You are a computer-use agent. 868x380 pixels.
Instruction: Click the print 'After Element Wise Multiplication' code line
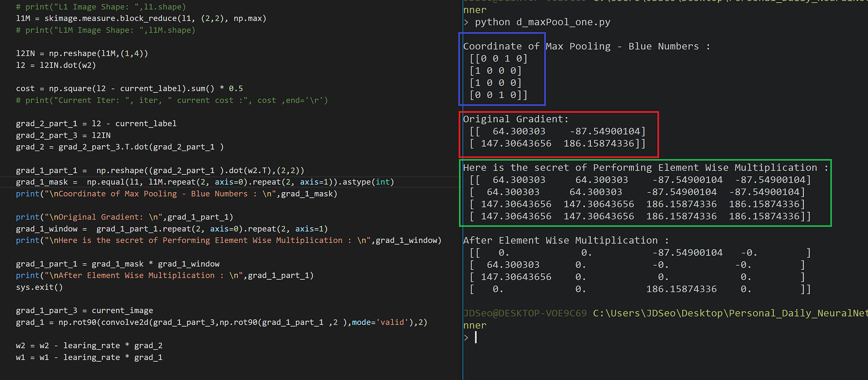coord(165,276)
